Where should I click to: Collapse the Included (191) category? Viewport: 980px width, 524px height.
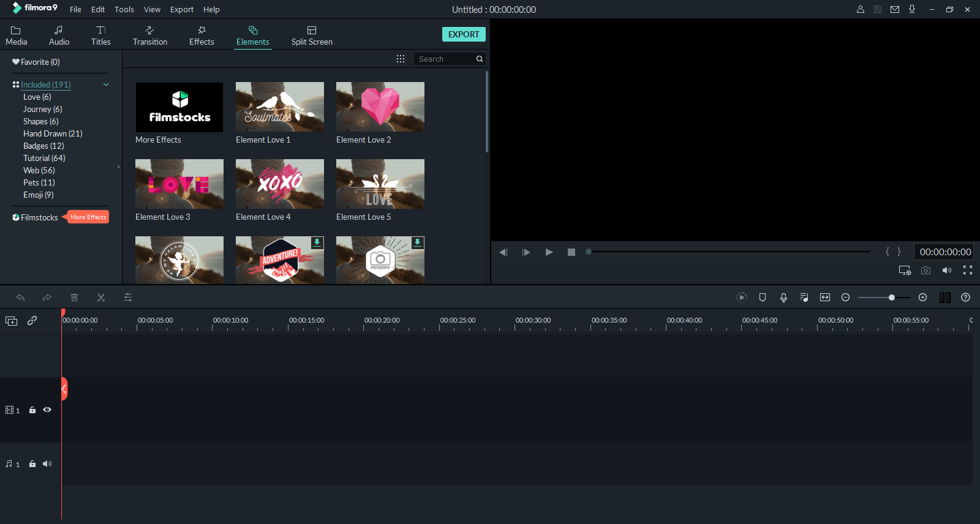(106, 84)
